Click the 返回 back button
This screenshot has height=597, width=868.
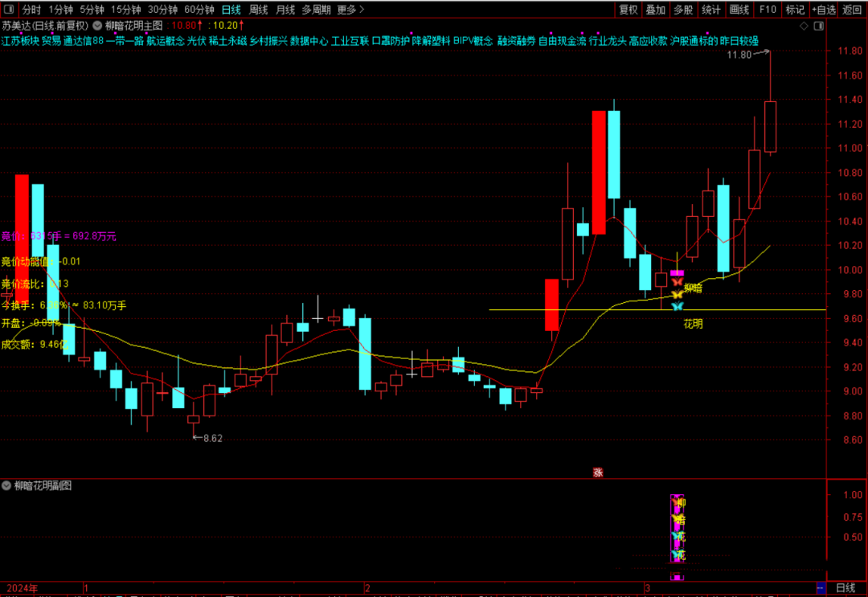click(x=852, y=10)
